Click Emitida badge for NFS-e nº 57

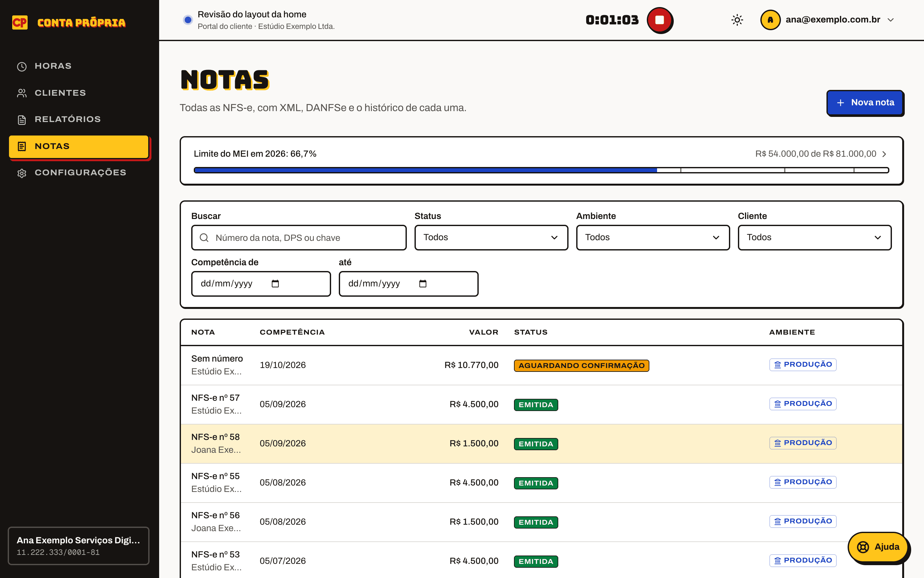click(536, 405)
